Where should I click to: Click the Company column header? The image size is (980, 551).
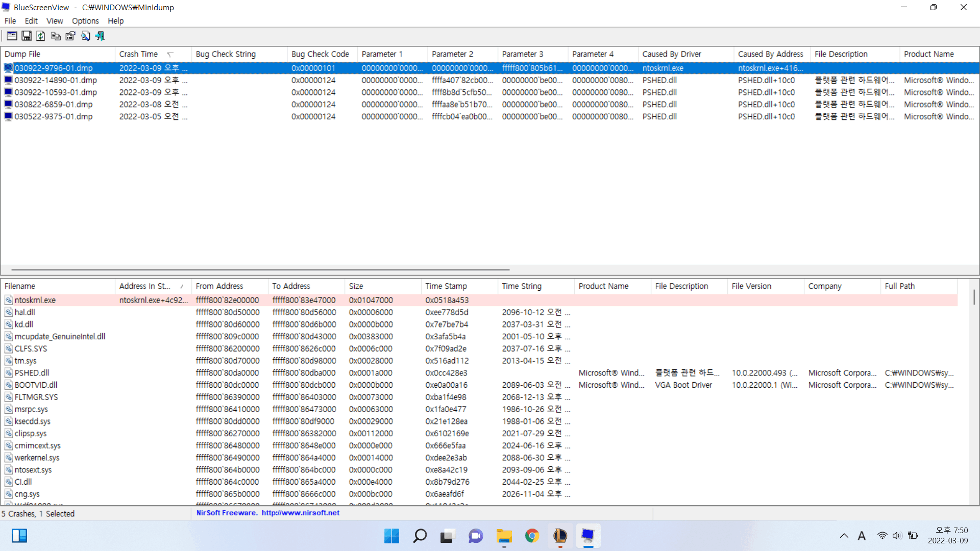[x=842, y=286]
